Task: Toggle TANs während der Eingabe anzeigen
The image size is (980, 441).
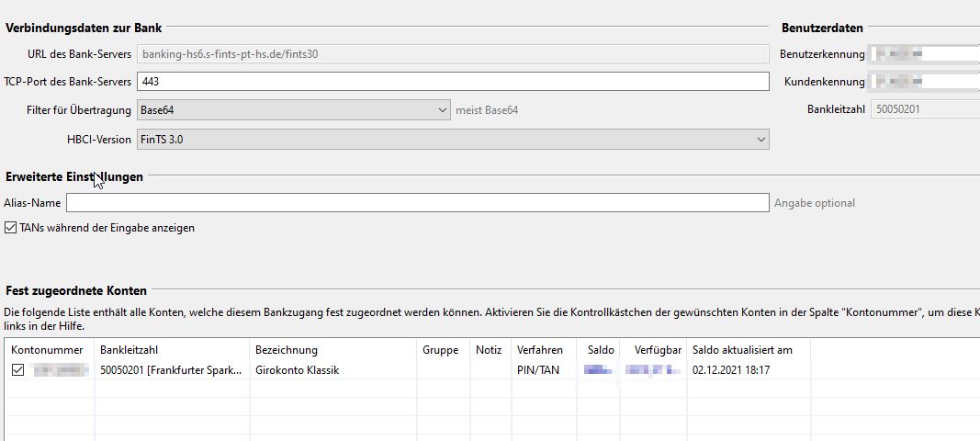Action: point(12,228)
